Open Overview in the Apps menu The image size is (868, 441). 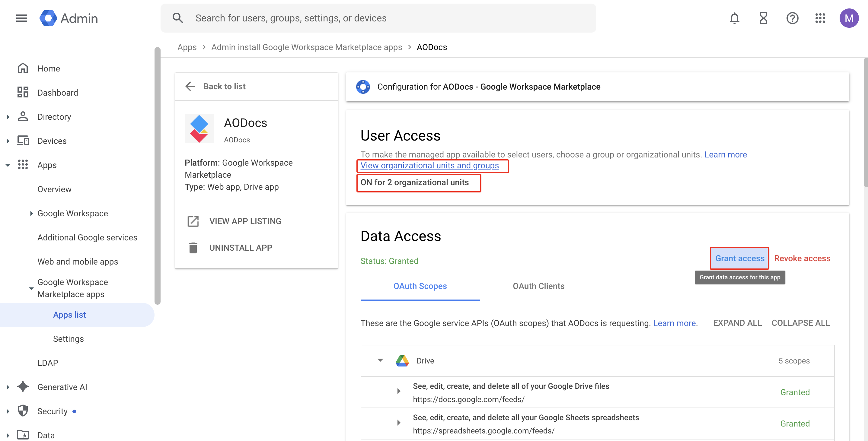point(54,189)
